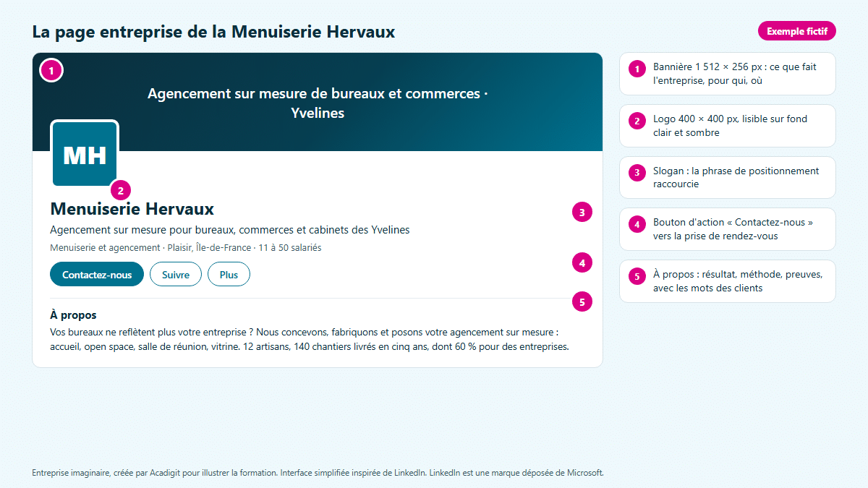
Task: Click the company info line mentioning Plaisir
Action: [186, 247]
